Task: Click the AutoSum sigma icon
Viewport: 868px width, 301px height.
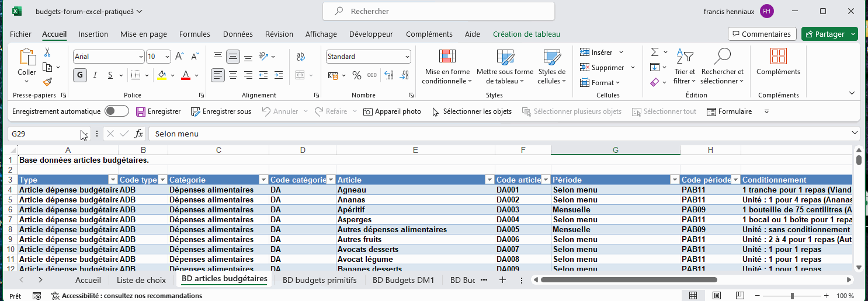Action: click(x=655, y=52)
